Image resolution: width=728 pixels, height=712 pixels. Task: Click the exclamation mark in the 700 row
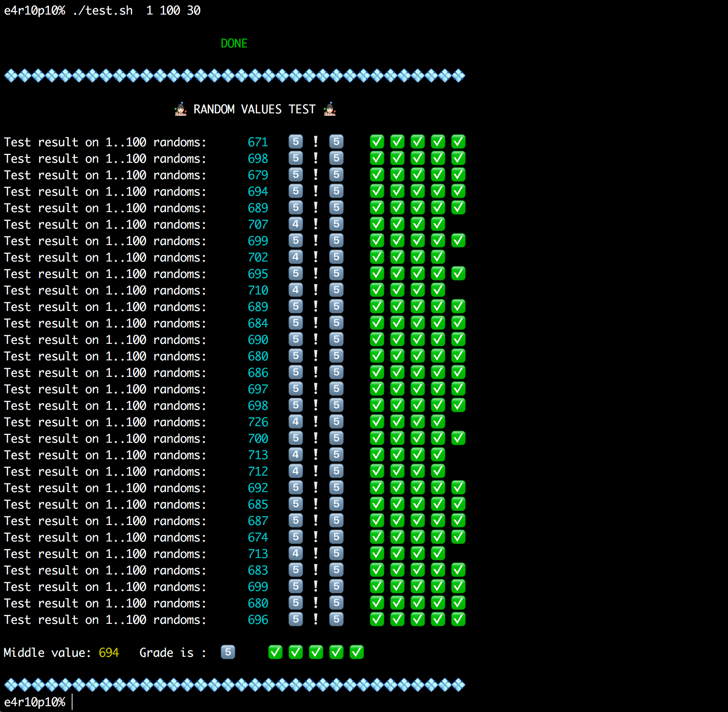tap(316, 438)
